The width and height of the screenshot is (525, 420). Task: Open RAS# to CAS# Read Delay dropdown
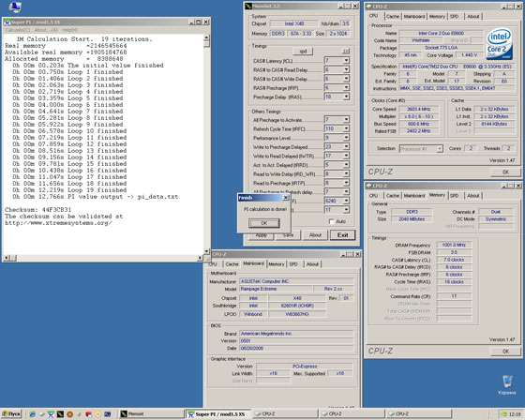click(346, 69)
